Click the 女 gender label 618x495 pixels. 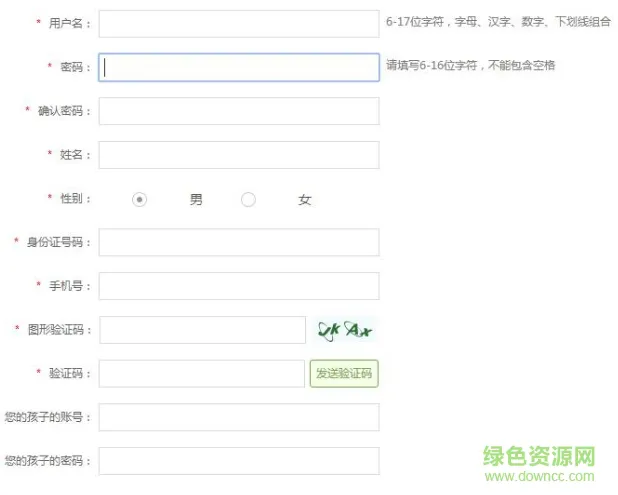[x=305, y=199]
